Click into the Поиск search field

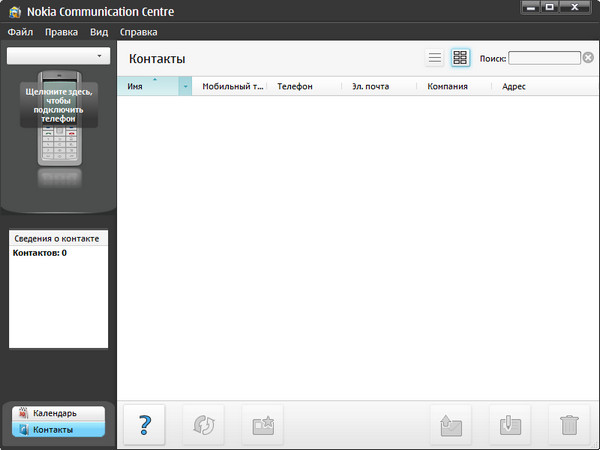click(543, 58)
